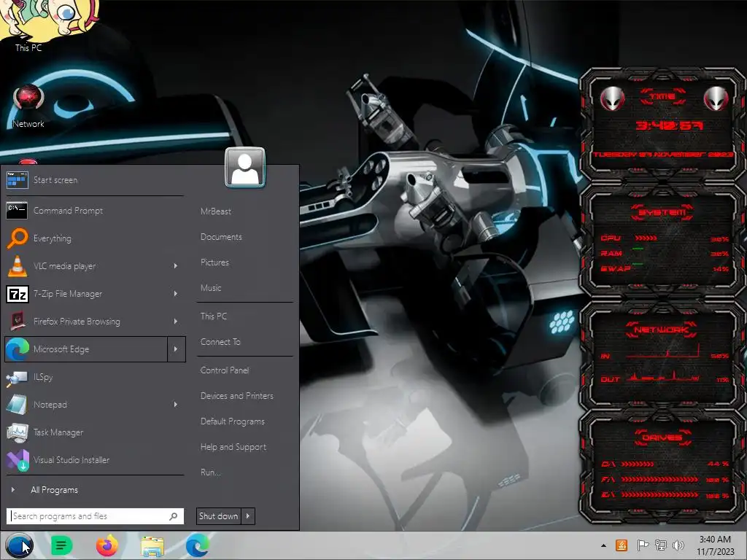Open Shut down options arrow
Image resolution: width=747 pixels, height=560 pixels.
click(248, 516)
